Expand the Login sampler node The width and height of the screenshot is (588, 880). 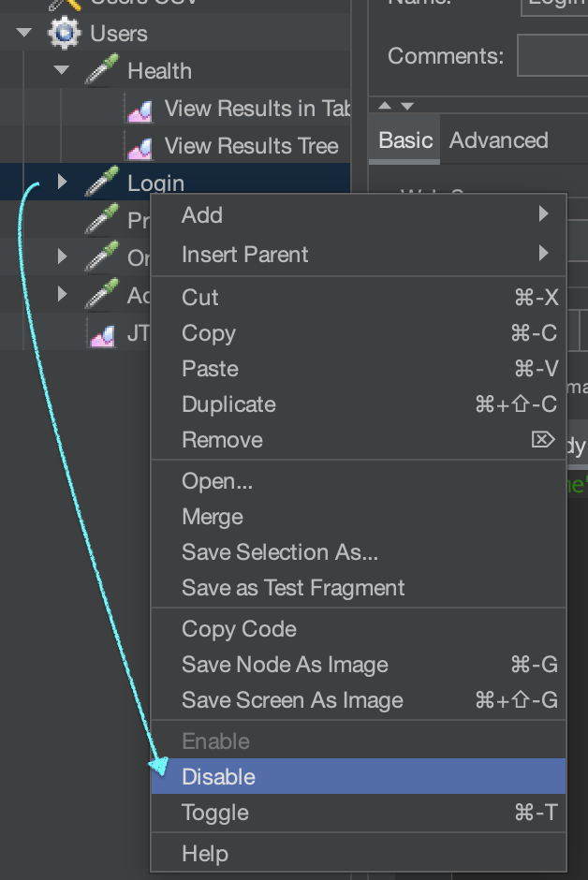click(62, 183)
